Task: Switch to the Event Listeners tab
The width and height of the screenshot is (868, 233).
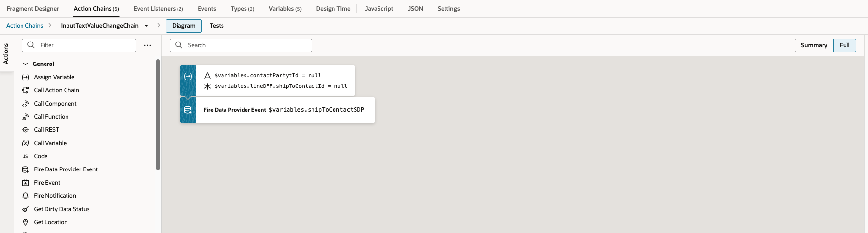Action: (158, 9)
